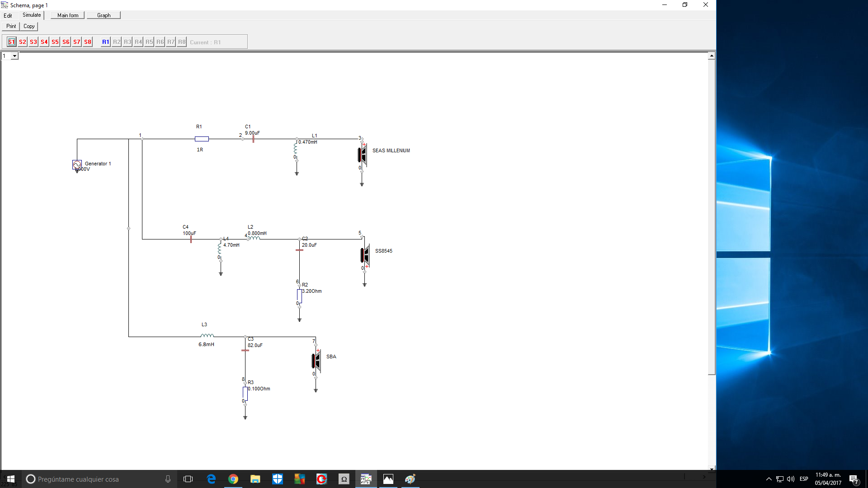Launch Microsoft Edge from taskbar
Screen dimensions: 868x488
click(211, 479)
